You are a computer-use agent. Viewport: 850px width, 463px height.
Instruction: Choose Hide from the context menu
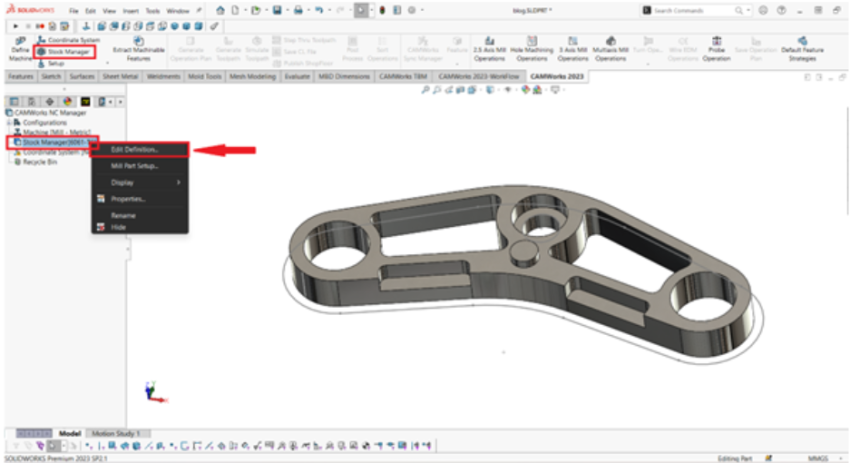pyautogui.click(x=118, y=227)
